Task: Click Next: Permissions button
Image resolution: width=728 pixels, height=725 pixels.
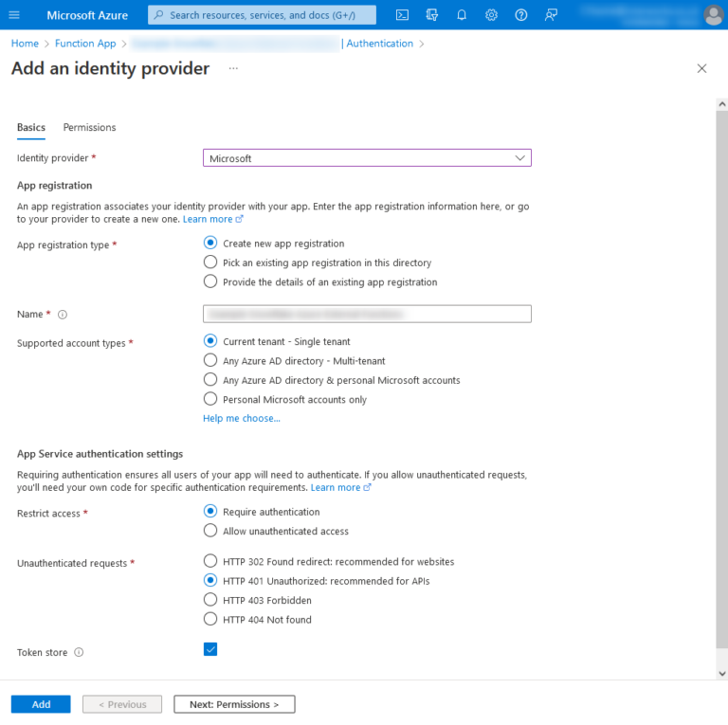Action: pos(234,704)
